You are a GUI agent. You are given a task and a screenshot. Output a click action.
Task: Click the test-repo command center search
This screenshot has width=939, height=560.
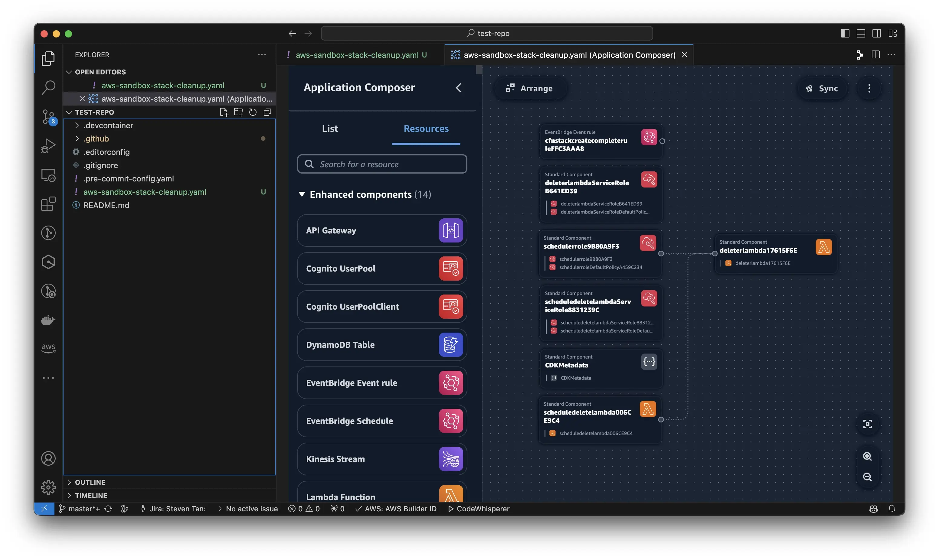(487, 33)
